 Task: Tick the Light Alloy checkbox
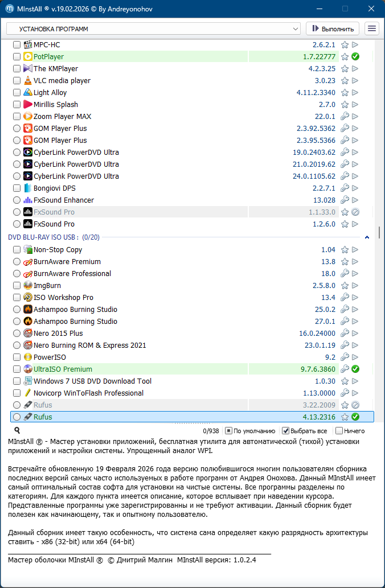17,93
